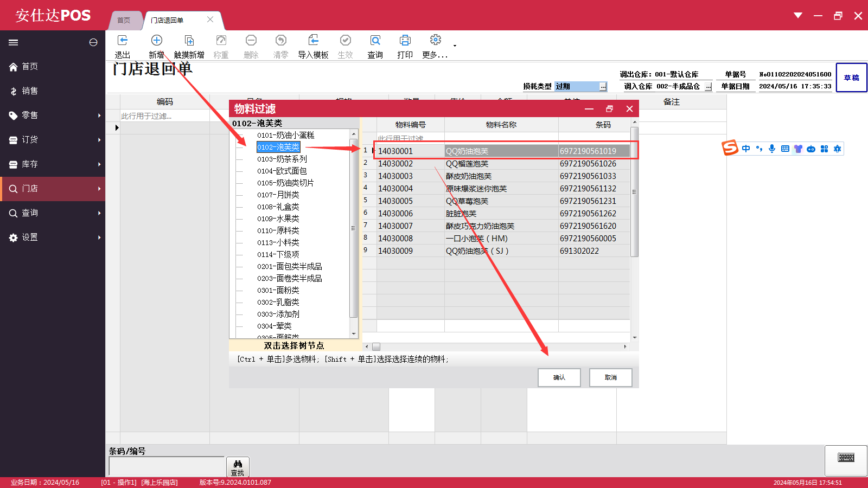Screen dimensions: 868x488
Task: Click the 触摸新增 touch-add toolbar icon
Action: click(189, 40)
